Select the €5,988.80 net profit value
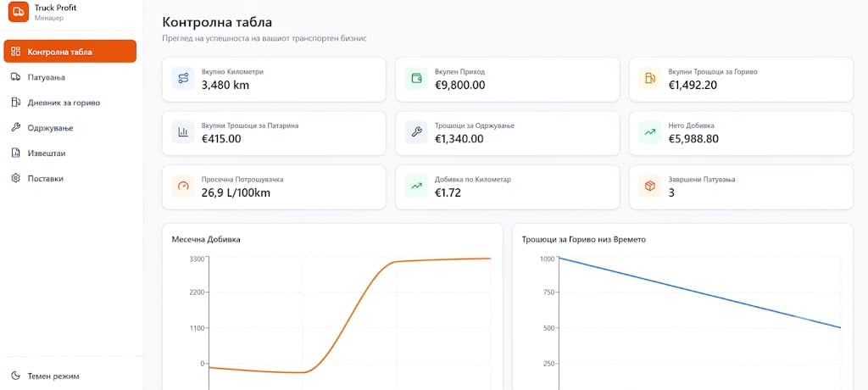 (693, 139)
